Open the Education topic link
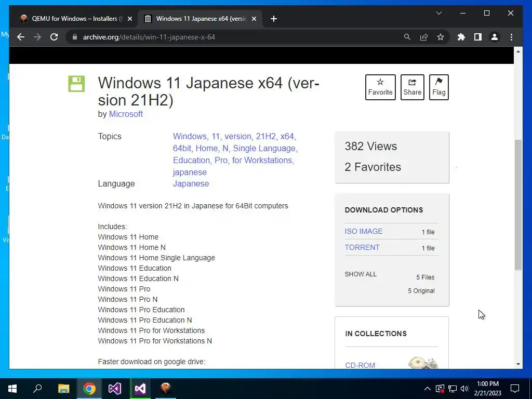Viewport: 532px width, 399px height. click(x=191, y=160)
